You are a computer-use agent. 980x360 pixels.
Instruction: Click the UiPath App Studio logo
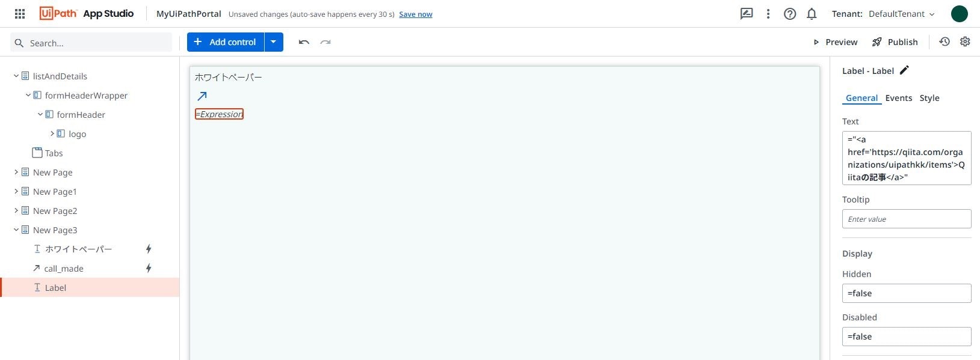tap(87, 14)
